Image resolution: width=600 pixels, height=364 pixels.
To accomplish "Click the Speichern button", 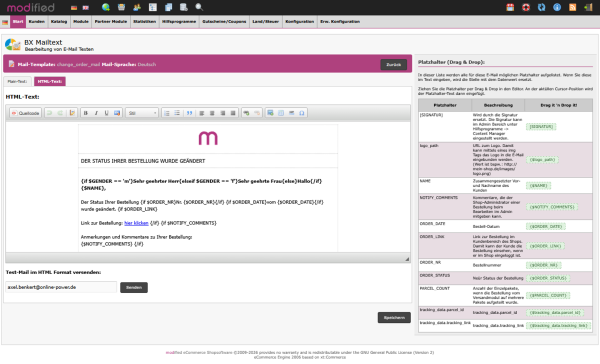I will 394,318.
